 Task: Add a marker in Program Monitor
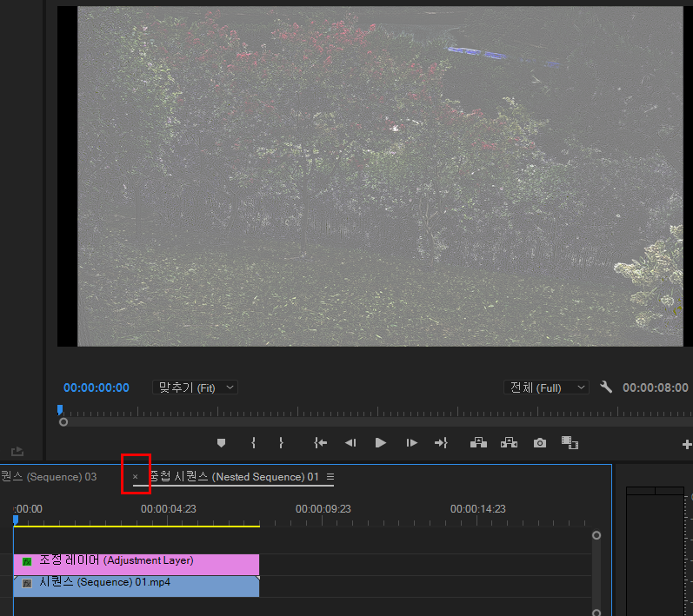click(x=222, y=442)
